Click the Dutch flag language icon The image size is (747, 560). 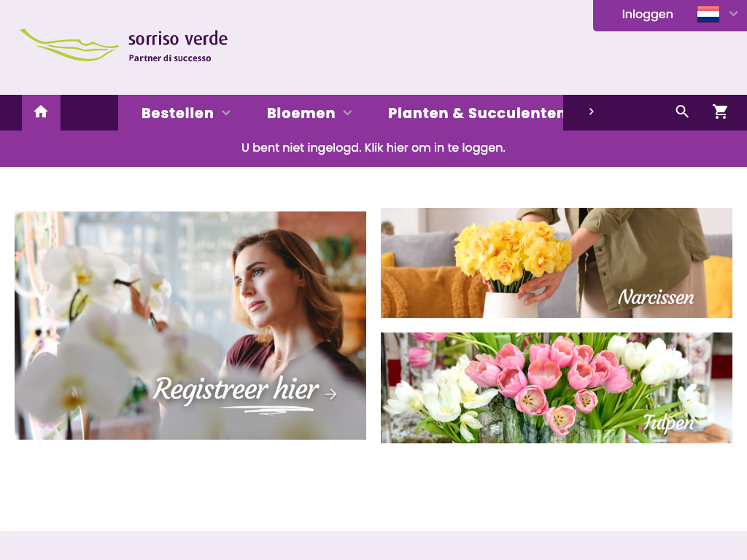pyautogui.click(x=708, y=15)
